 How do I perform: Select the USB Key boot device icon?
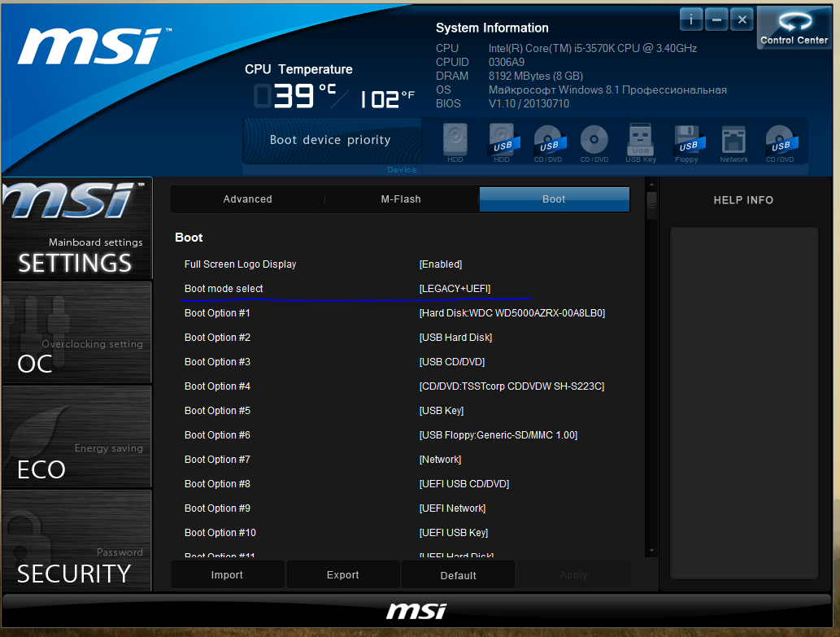641,140
